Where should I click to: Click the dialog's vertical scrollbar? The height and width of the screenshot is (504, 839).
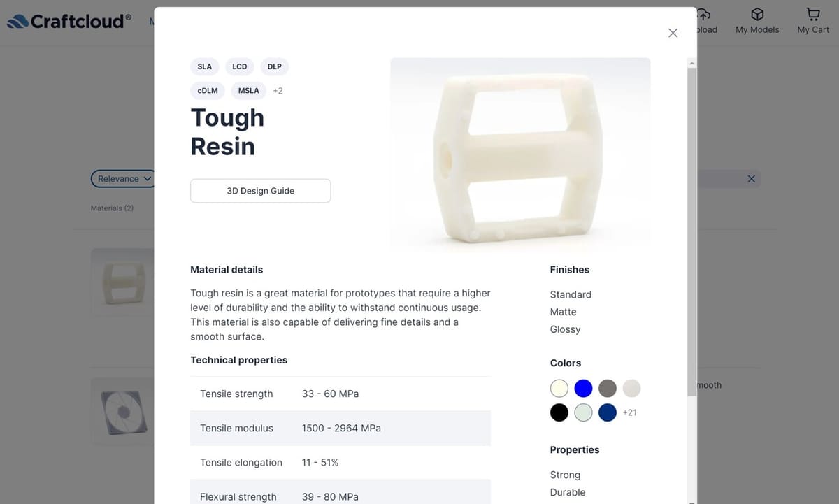[x=692, y=231]
